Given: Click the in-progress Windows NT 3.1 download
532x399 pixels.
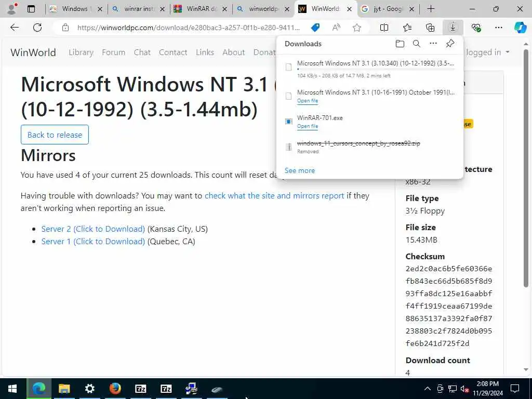Looking at the screenshot, I should click(370, 69).
